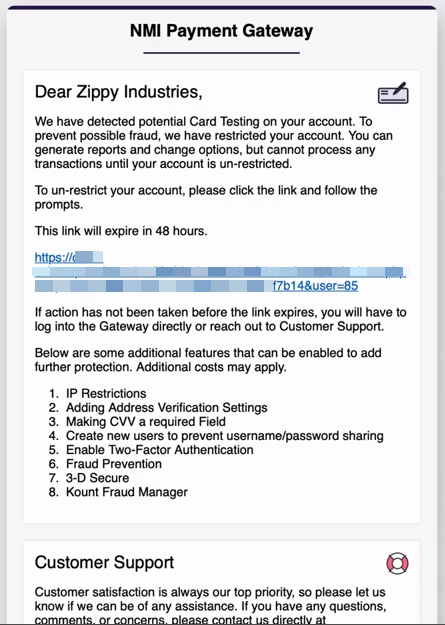This screenshot has height=625, width=445.
Task: Click the line under the gateway title
Action: pyautogui.click(x=221, y=53)
